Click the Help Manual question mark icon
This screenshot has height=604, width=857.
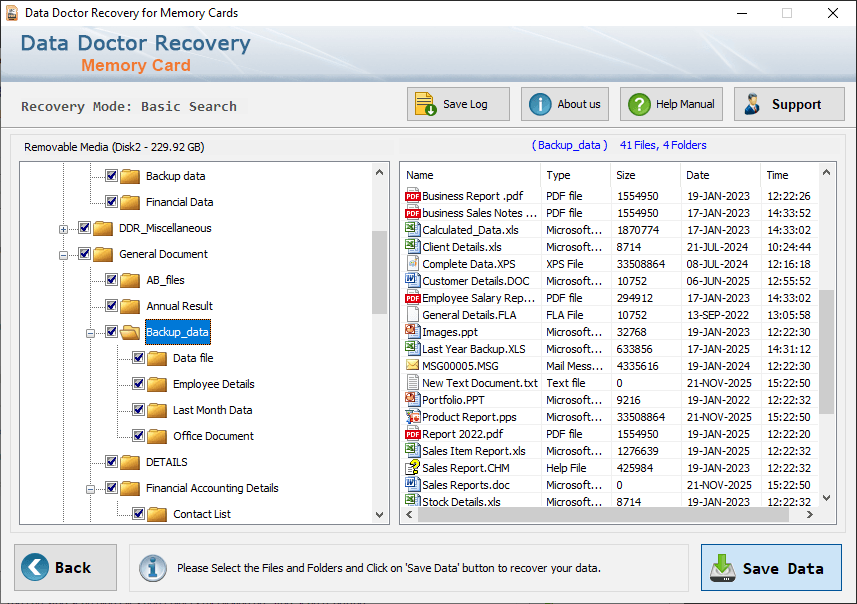pos(639,104)
